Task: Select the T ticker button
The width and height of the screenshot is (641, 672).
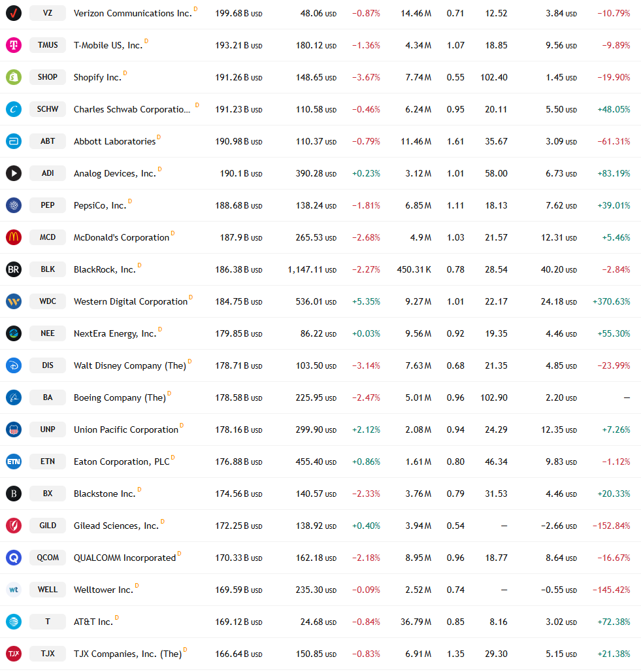Action: (48, 622)
